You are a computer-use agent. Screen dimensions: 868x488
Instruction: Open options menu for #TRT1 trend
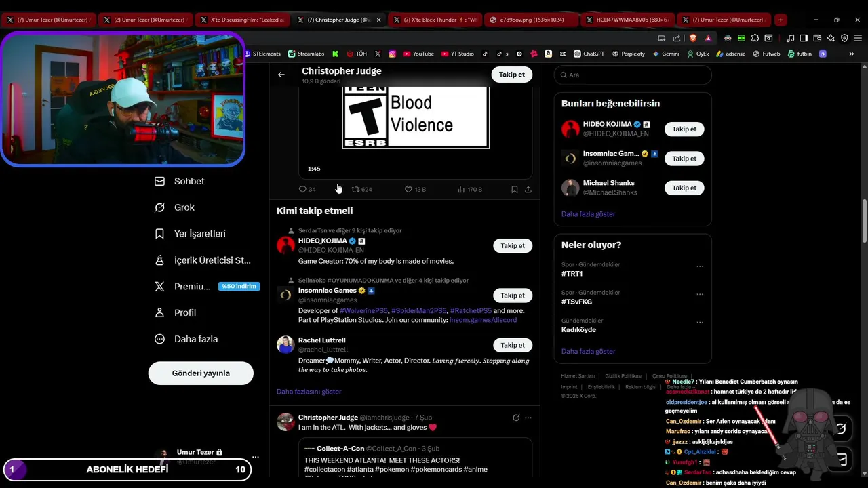700,266
